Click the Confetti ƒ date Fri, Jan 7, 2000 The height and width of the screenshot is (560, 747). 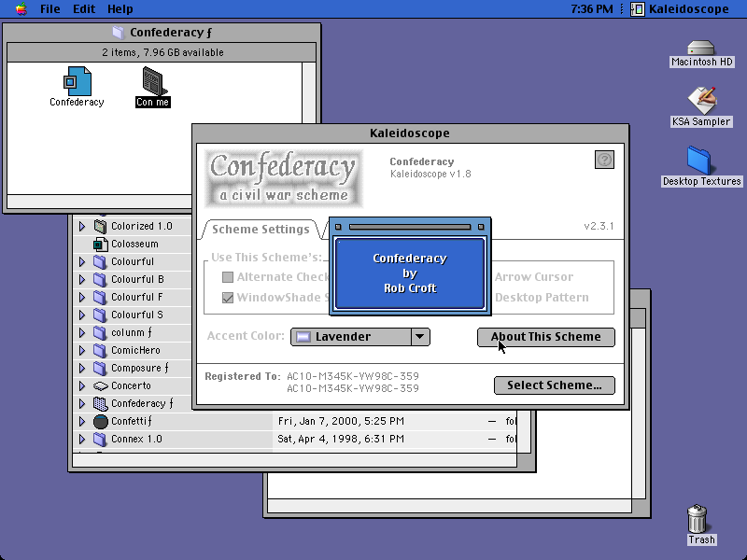pos(341,422)
